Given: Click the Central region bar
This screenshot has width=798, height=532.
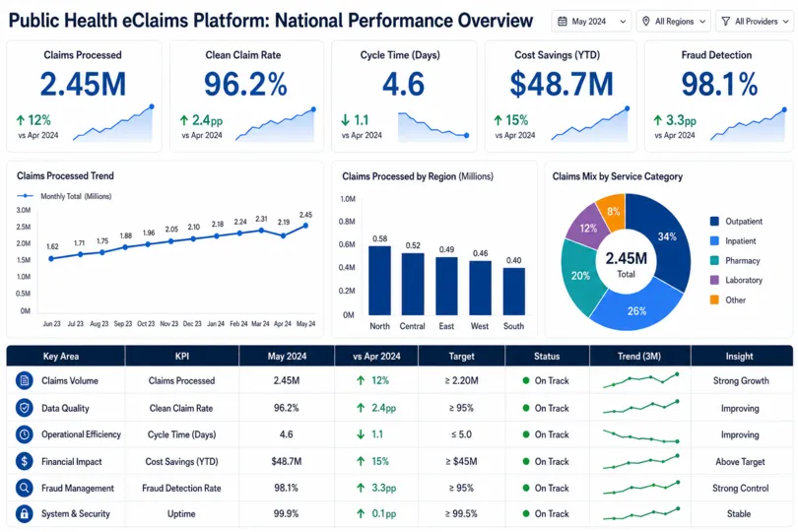Looking at the screenshot, I should point(413,284).
